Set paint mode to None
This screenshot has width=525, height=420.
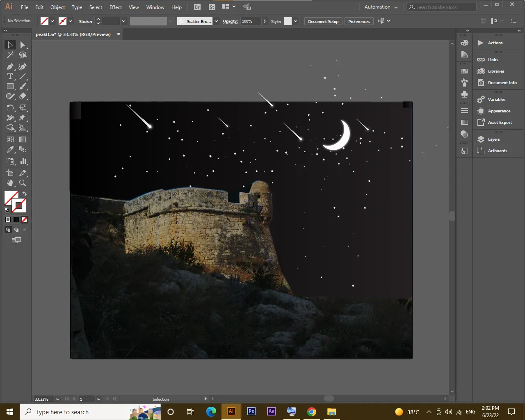pos(24,220)
